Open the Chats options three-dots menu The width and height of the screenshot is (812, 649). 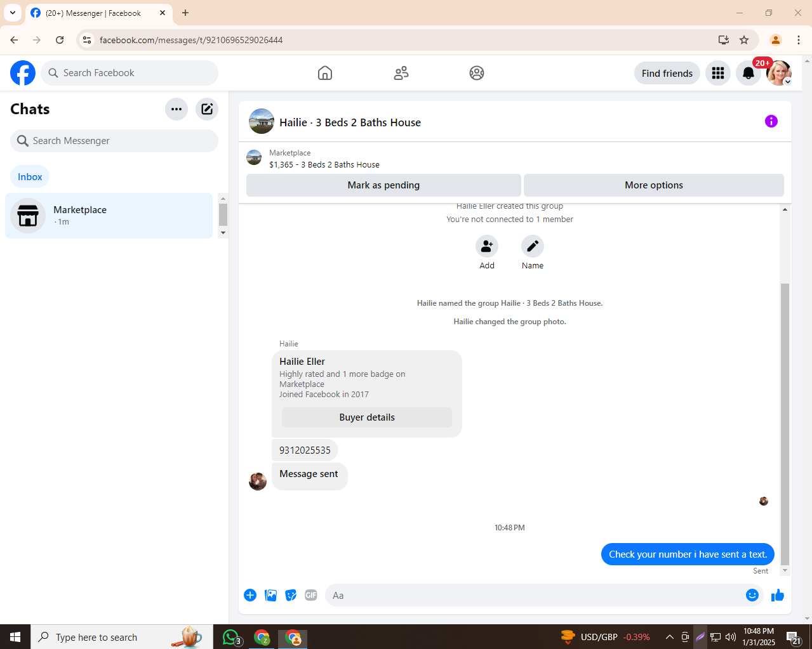(176, 109)
